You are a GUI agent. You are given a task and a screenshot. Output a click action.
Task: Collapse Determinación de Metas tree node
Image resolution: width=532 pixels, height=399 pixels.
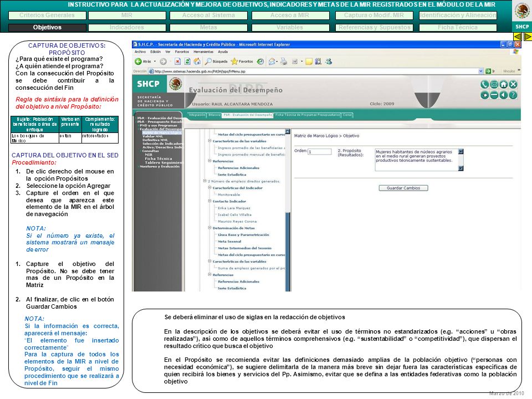(209, 228)
